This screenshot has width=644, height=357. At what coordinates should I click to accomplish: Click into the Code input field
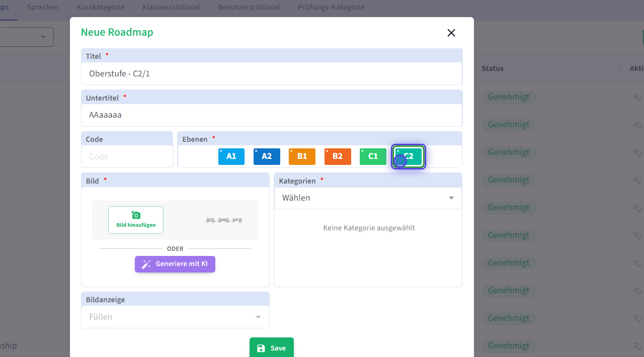click(x=127, y=156)
